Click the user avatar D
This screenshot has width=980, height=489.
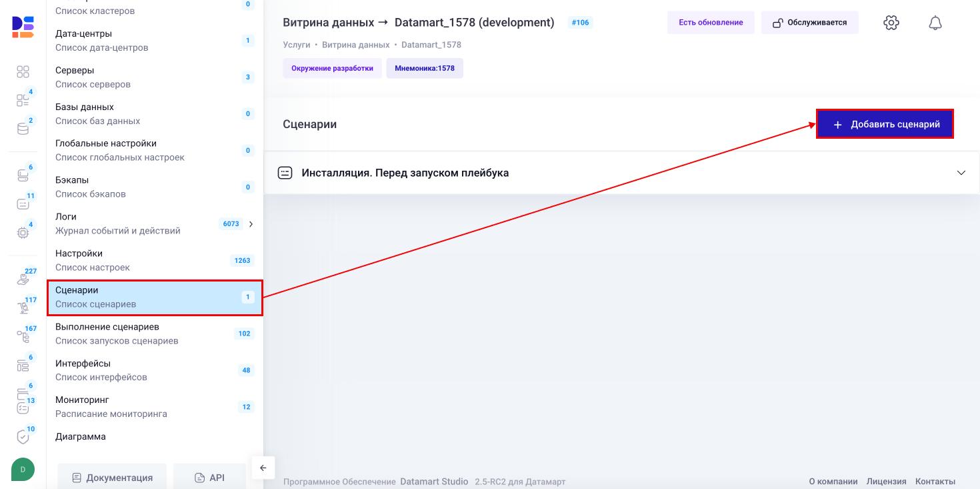[x=23, y=470]
